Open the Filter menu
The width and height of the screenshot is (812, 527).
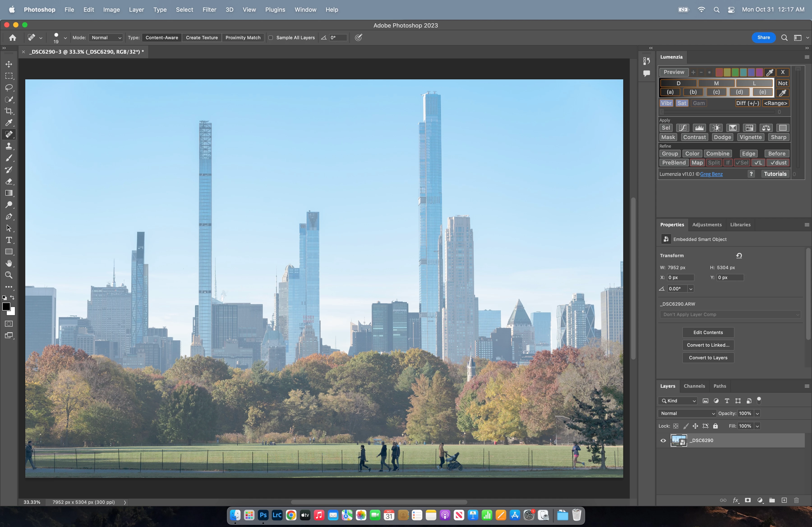(x=209, y=9)
